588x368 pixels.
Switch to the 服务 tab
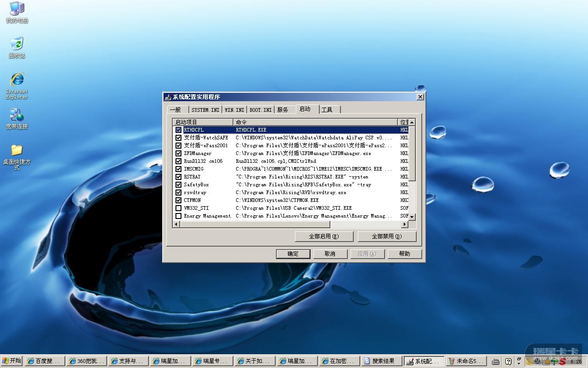coord(283,110)
